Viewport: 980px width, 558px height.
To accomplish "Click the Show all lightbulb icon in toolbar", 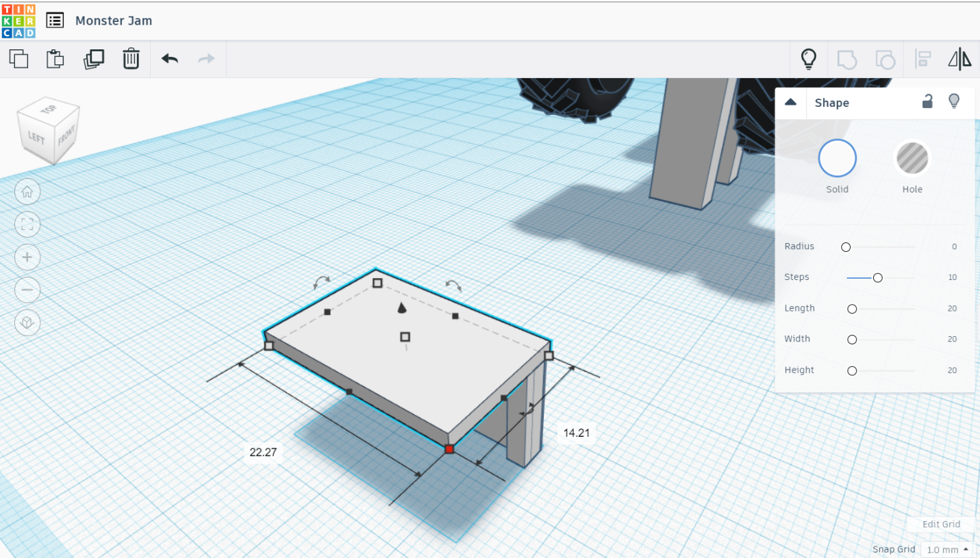I will [x=809, y=60].
